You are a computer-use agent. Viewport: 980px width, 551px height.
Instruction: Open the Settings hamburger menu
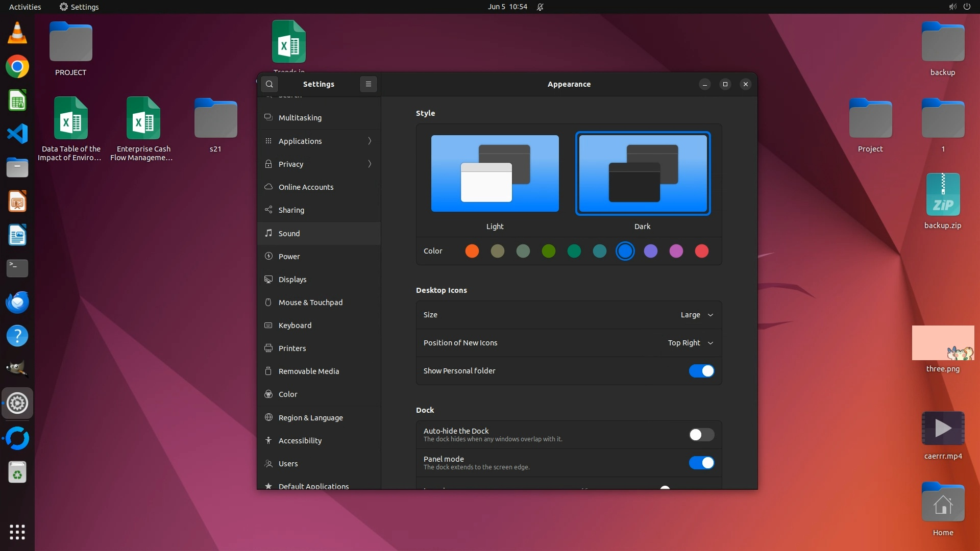(369, 84)
